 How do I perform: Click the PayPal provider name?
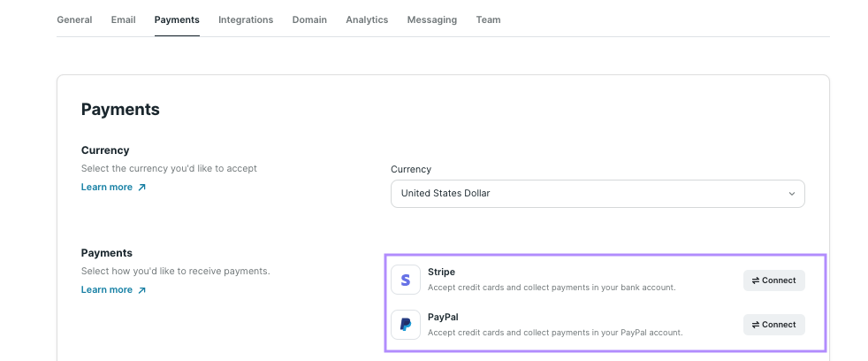click(443, 317)
